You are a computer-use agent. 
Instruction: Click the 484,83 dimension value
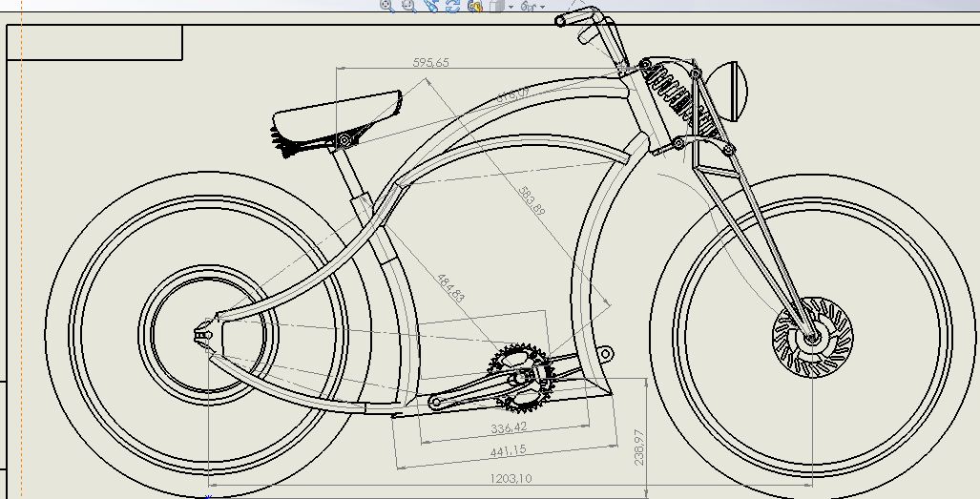pos(450,288)
